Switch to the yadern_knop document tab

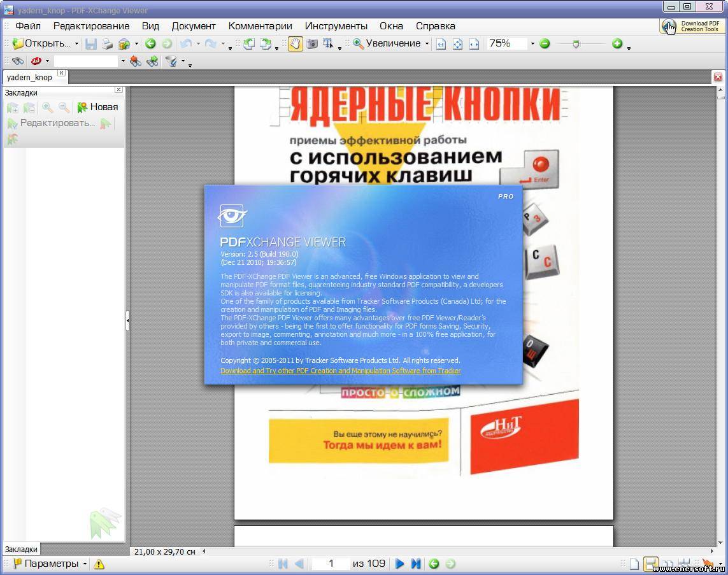pos(29,78)
